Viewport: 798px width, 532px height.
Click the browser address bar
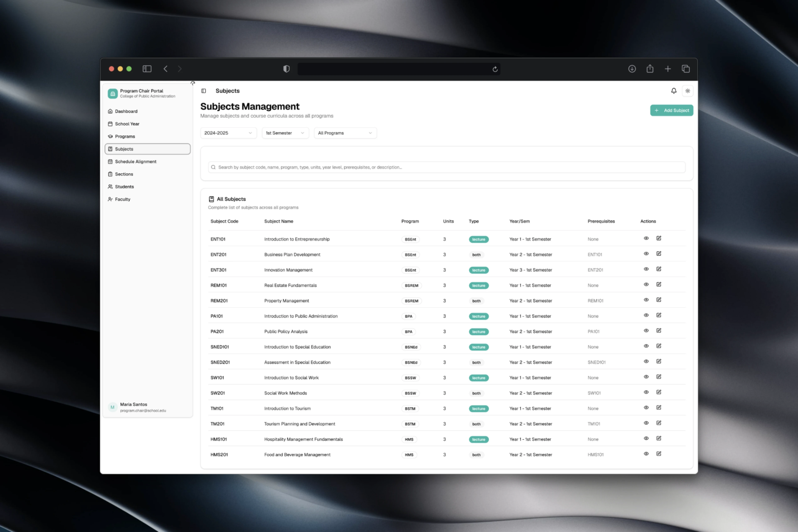(399, 69)
